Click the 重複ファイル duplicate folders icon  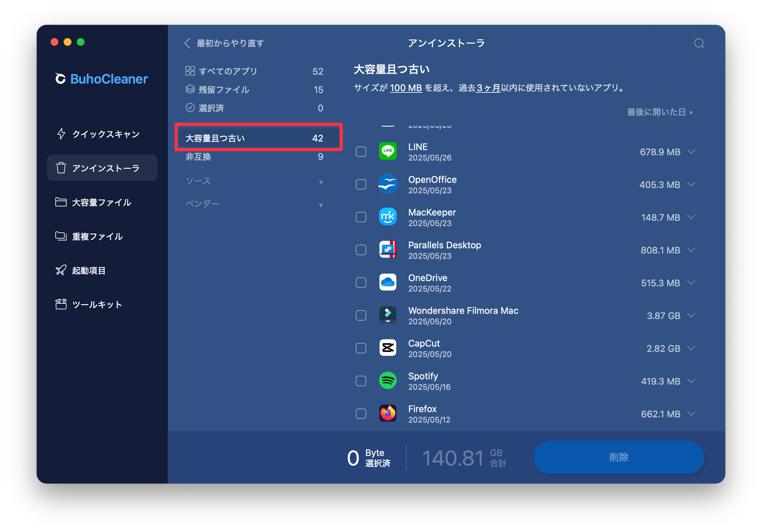point(61,236)
